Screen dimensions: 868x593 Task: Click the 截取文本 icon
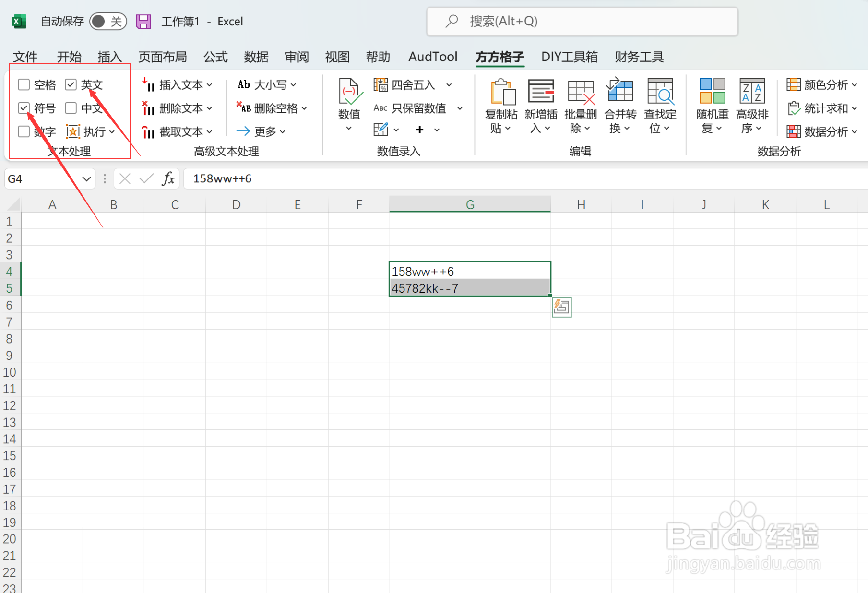pos(148,131)
